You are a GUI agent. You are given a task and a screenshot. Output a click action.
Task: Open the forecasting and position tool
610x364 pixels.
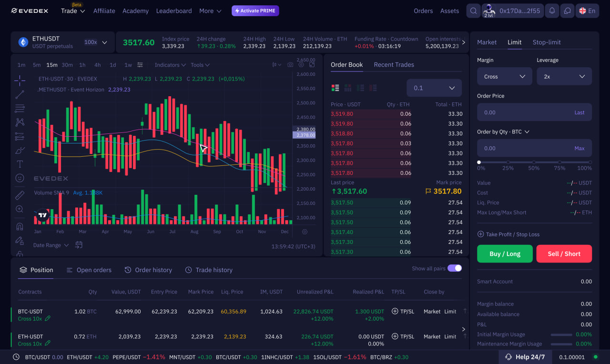coord(20,137)
